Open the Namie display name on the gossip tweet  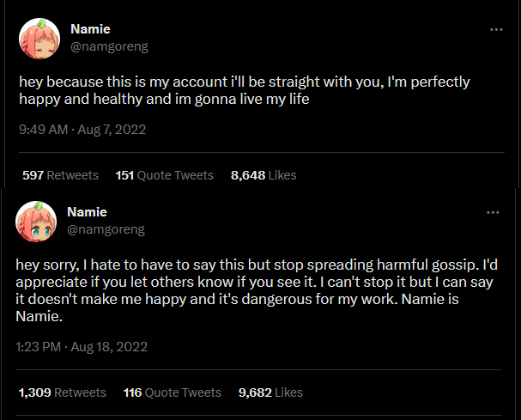coord(87,212)
